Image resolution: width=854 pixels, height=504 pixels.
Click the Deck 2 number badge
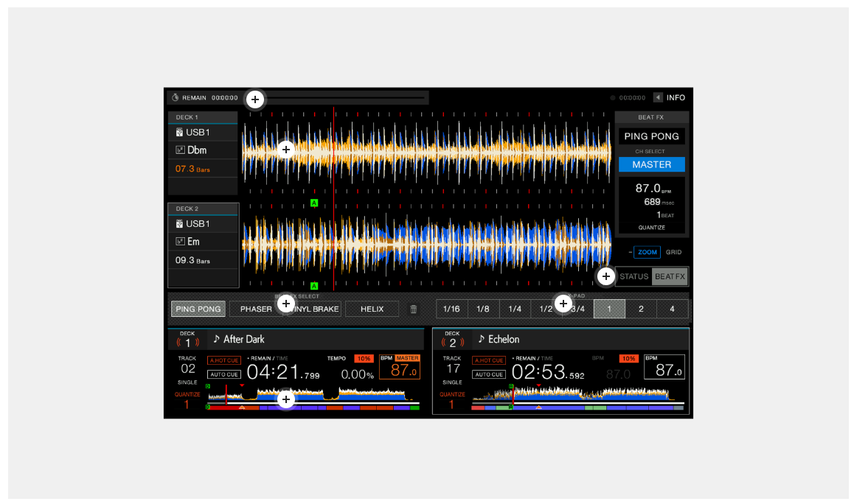(x=452, y=340)
